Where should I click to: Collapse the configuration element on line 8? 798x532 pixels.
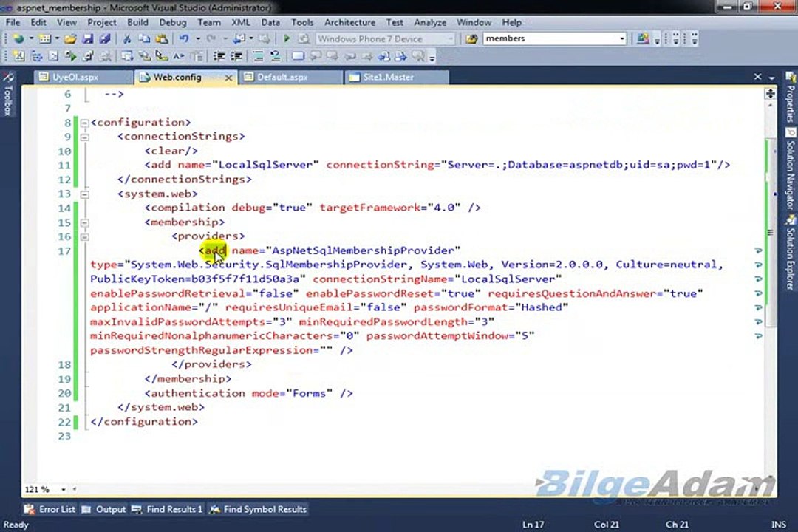84,123
